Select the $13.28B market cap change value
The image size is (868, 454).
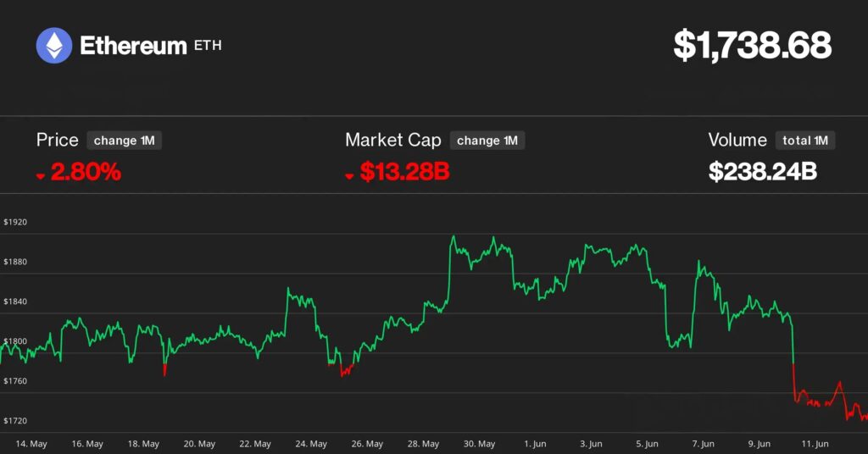click(404, 173)
